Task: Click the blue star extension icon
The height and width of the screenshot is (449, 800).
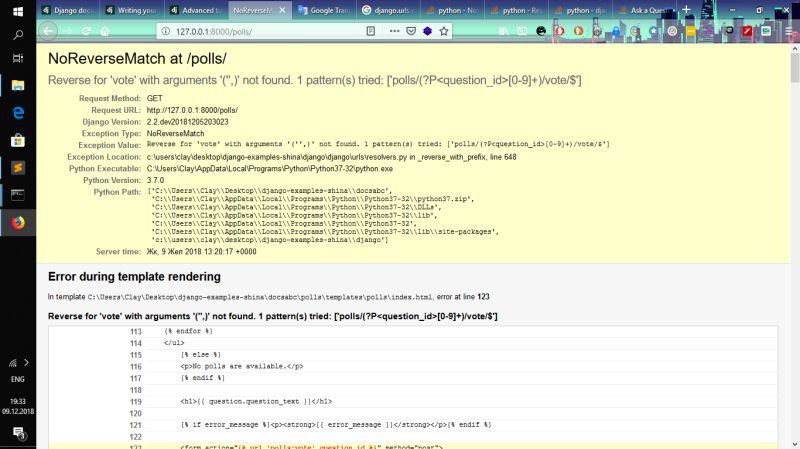Action: pyautogui.click(x=654, y=31)
